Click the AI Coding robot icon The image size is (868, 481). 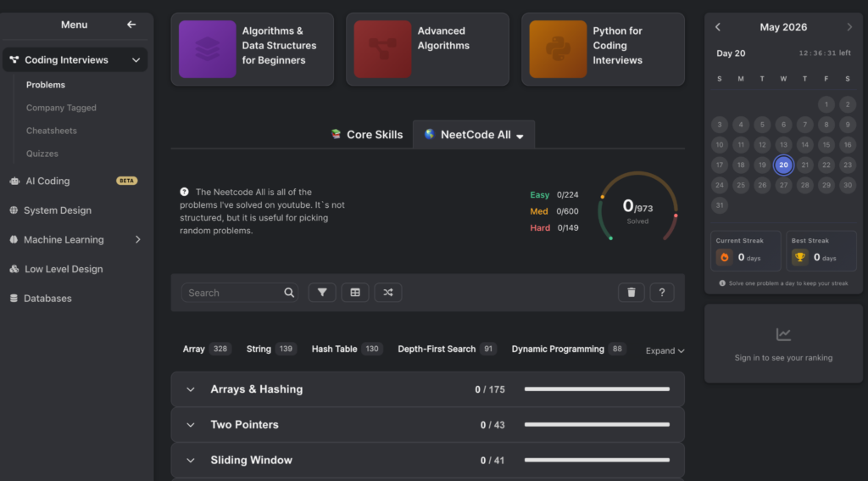click(14, 182)
